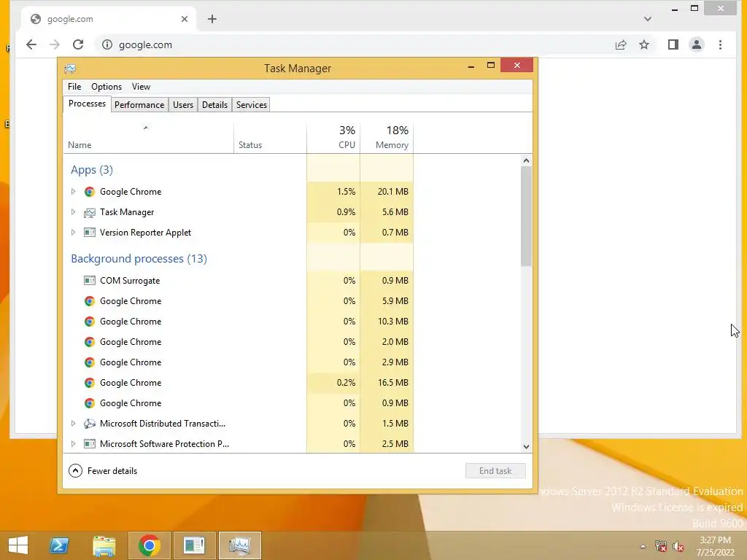Screen dimensions: 747x560
Task: Select the Chrome process using 2.0 MB
Action: 239,342
